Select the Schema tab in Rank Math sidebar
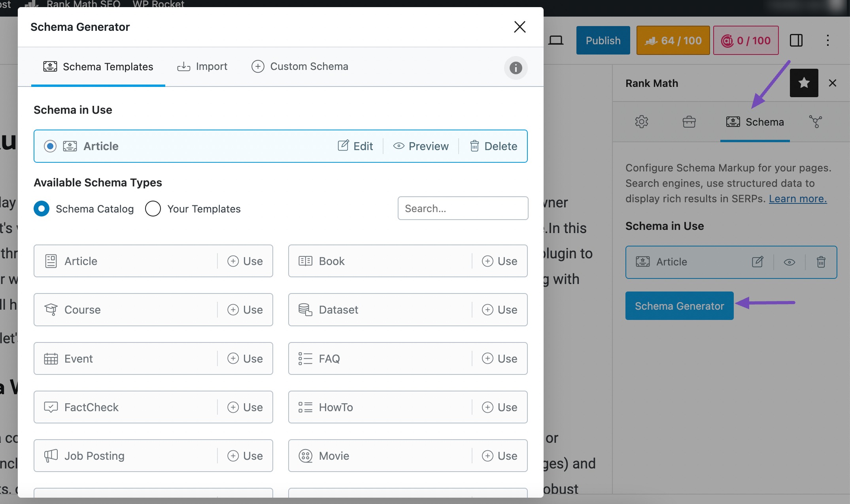 click(755, 122)
